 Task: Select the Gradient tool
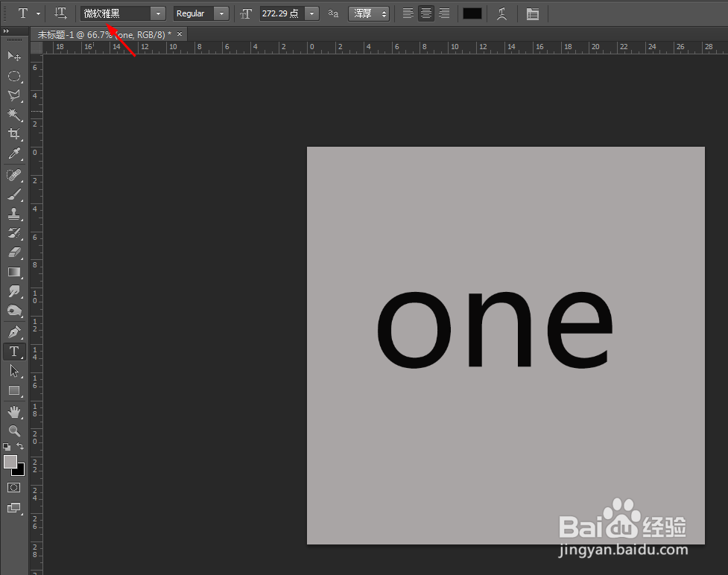[14, 272]
